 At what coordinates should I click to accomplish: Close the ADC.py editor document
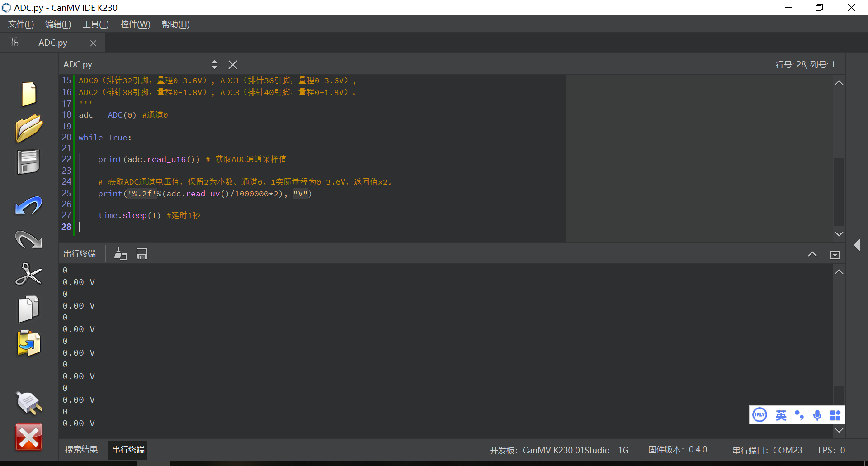(233, 65)
